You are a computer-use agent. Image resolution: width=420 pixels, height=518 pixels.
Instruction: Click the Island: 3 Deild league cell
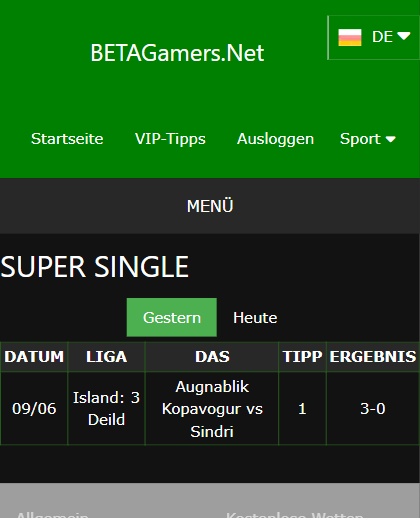coord(106,409)
